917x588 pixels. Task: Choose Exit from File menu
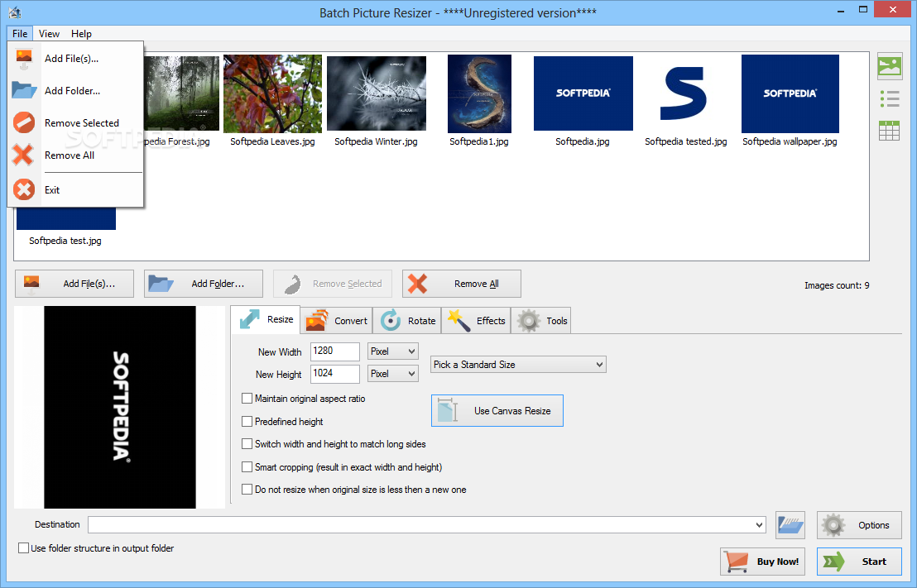click(75, 189)
